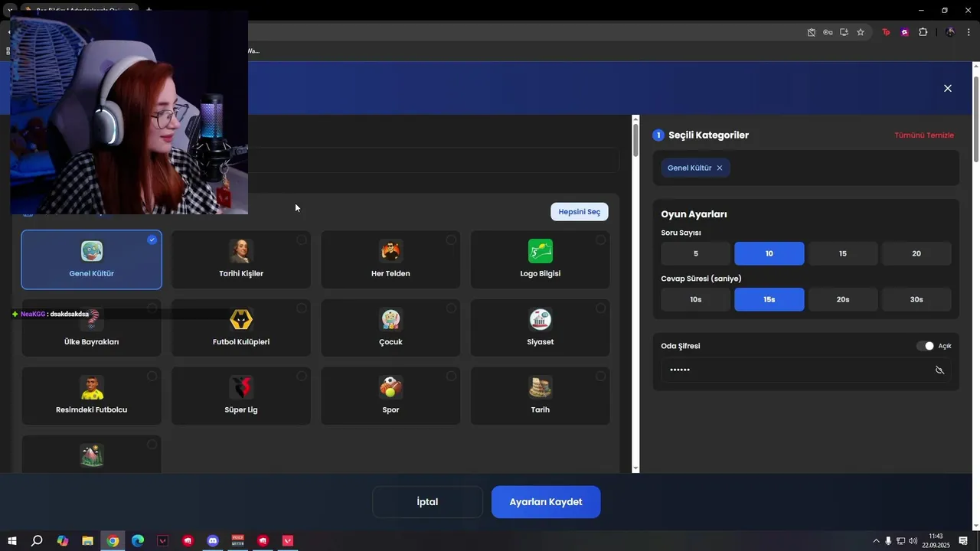The image size is (980, 551).
Task: Set question count to 15
Action: [x=843, y=253]
